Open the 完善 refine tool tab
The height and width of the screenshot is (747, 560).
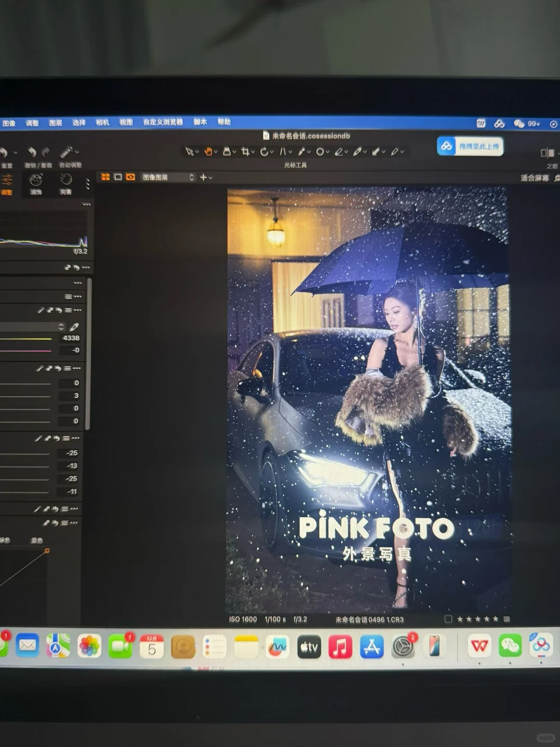[x=66, y=184]
